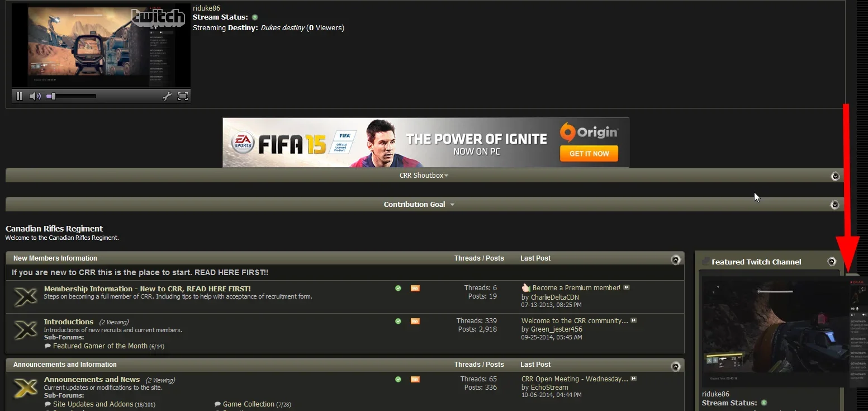Click Introductions green status icon
Viewport: 868px width, 411px height.
point(398,321)
